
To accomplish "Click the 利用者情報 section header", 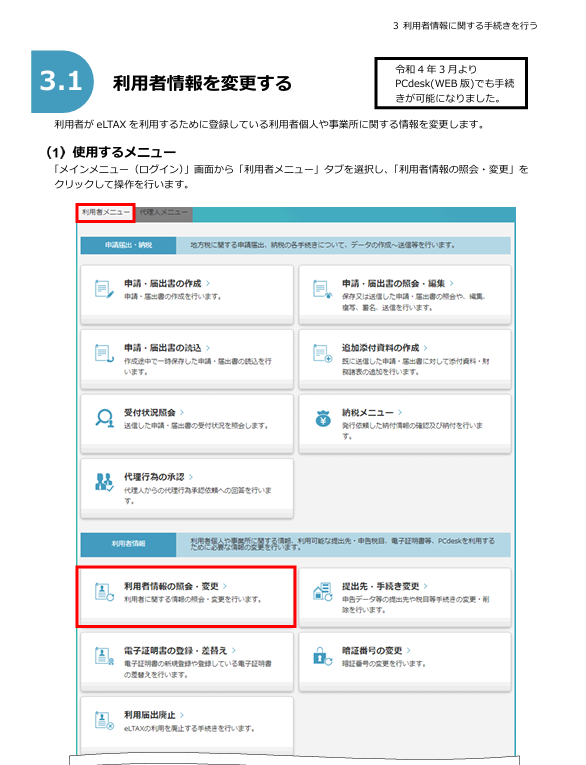I will click(x=128, y=544).
